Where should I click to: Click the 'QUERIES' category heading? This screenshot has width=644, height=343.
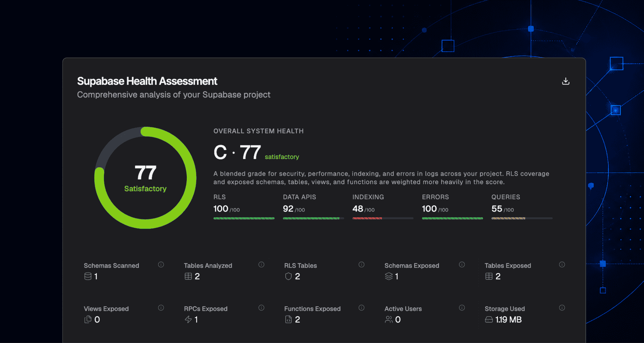[x=506, y=197]
